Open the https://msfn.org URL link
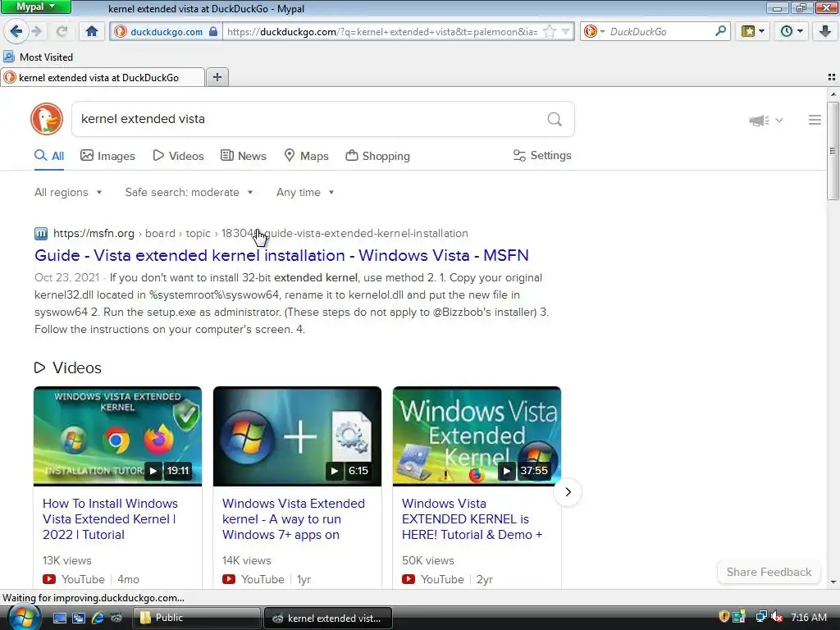840x630 pixels. coord(94,234)
